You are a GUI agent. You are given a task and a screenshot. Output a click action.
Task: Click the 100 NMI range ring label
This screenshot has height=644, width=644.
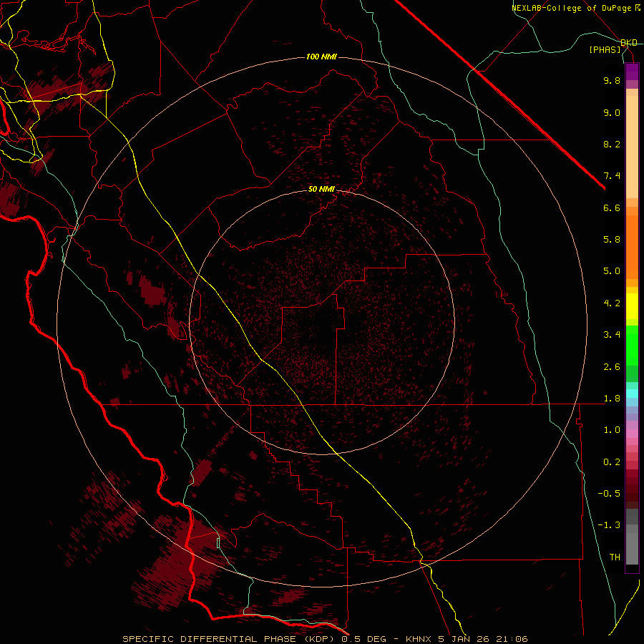pos(321,57)
